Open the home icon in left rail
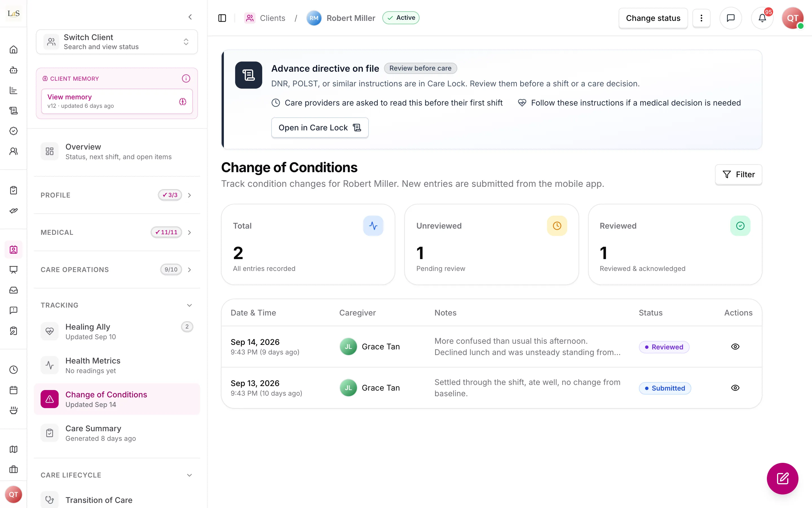This screenshot has width=812, height=508. (x=14, y=50)
